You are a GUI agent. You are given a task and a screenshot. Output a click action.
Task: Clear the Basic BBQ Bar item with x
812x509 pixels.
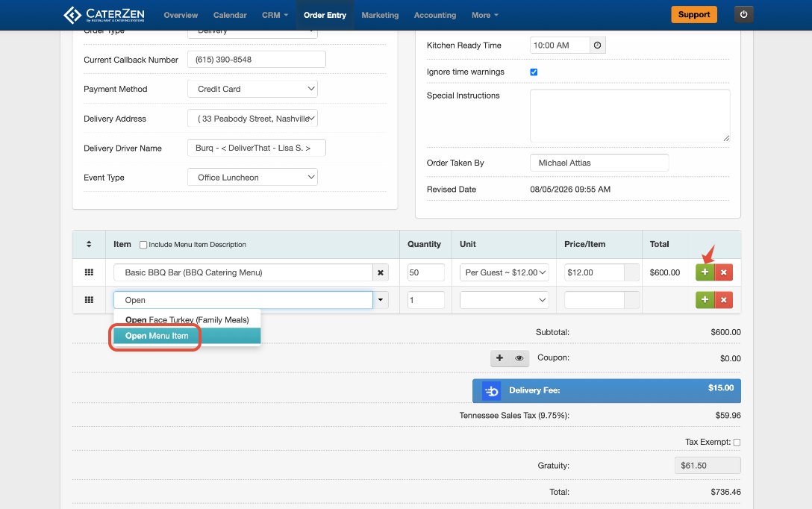point(381,272)
